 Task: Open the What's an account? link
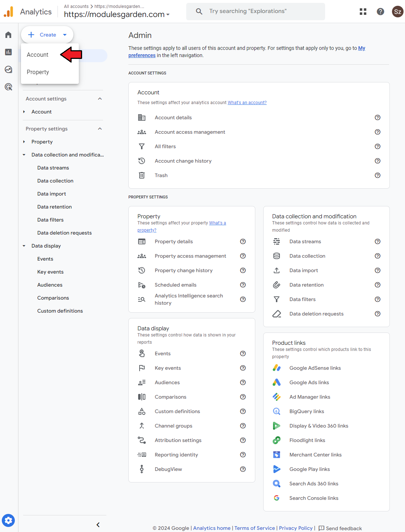point(247,103)
